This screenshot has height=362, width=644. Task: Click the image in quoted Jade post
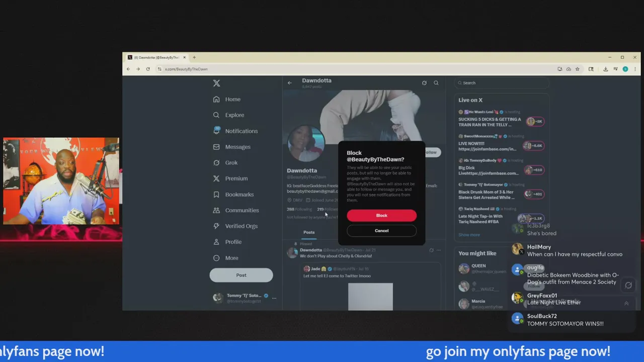tap(370, 297)
